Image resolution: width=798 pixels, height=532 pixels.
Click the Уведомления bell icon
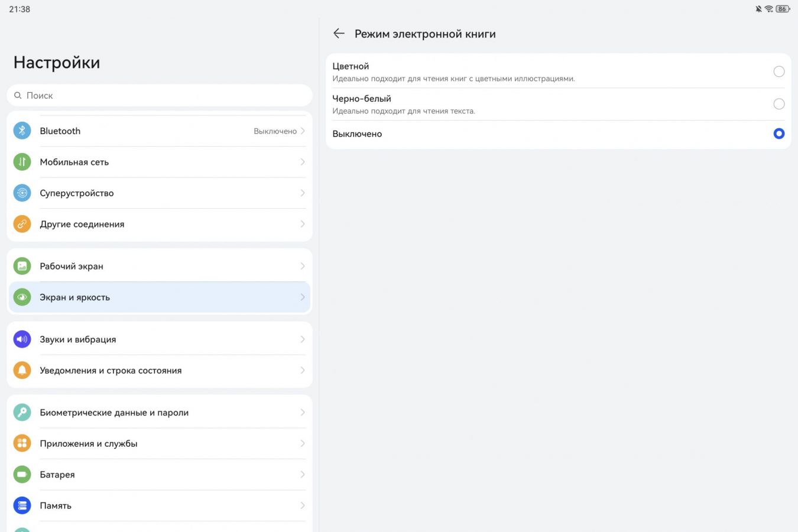point(22,370)
